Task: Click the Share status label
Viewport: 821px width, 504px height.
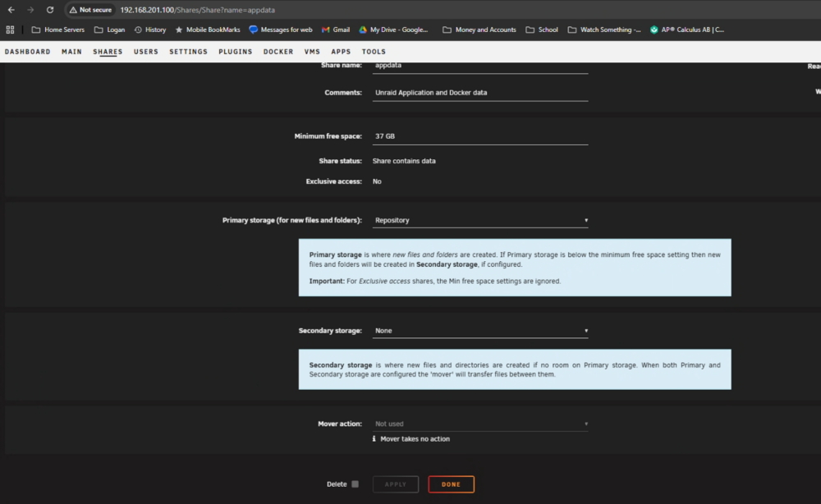Action: [341, 161]
